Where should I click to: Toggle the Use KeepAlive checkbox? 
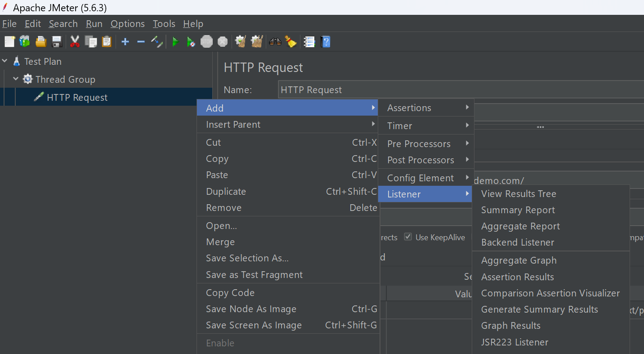coord(408,237)
